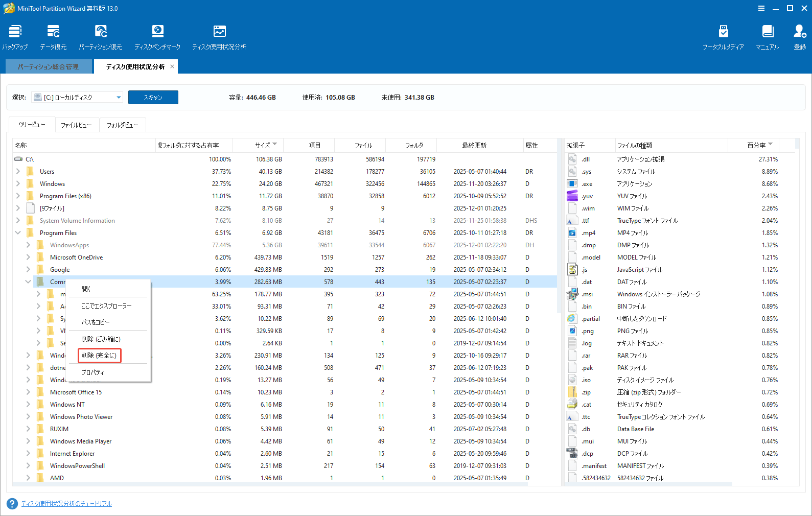
Task: Expand the System Volume Information node
Action: pyautogui.click(x=18, y=220)
